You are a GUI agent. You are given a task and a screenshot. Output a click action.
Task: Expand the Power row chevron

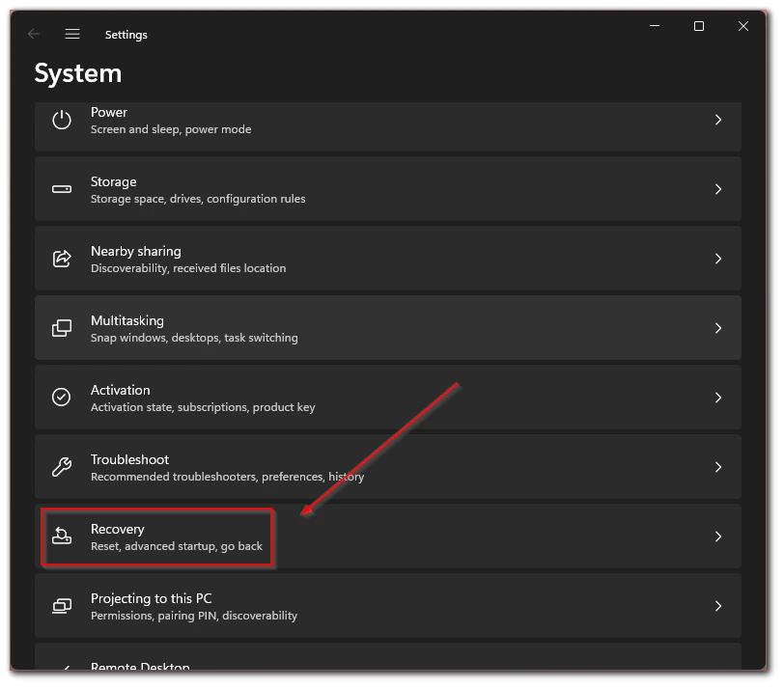click(718, 120)
